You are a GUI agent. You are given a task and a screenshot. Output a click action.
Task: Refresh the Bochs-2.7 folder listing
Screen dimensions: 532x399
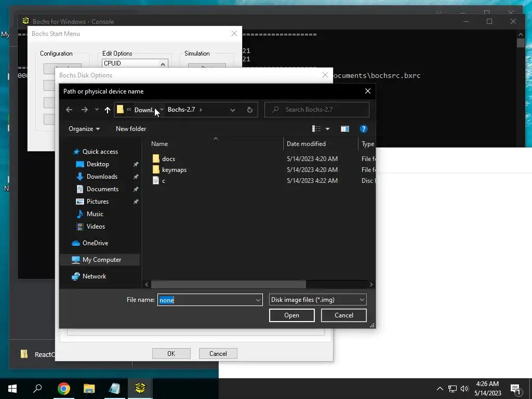click(250, 110)
